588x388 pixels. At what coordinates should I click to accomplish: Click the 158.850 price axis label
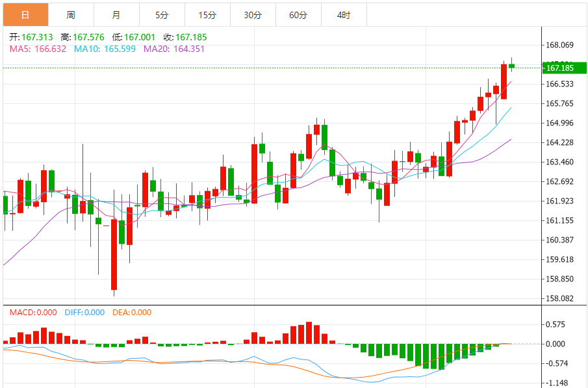point(559,279)
